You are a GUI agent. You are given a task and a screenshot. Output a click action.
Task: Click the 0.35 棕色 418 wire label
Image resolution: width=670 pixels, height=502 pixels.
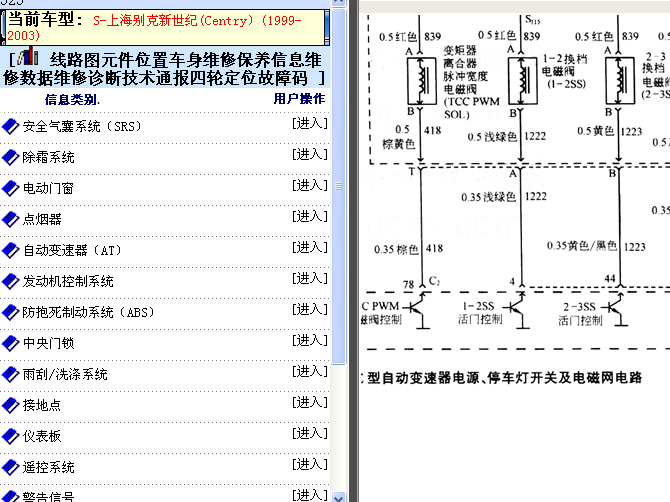tap(408, 249)
